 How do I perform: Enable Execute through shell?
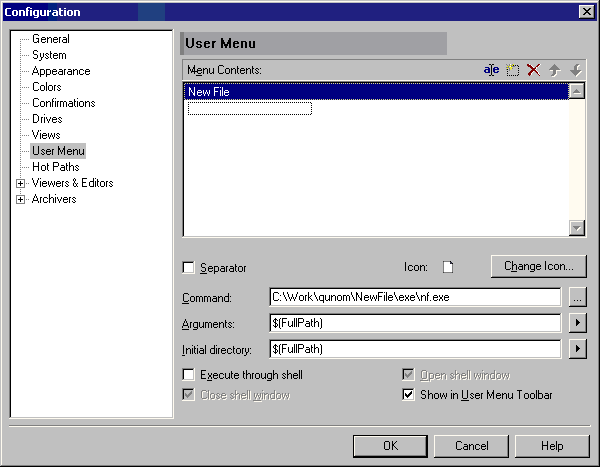point(188,374)
